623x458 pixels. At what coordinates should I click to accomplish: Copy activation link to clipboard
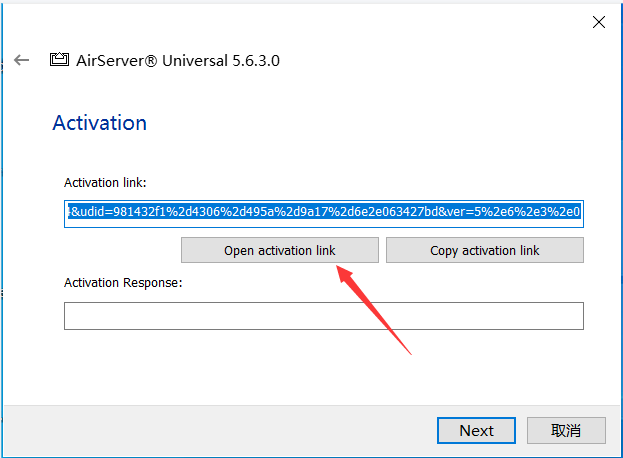pyautogui.click(x=485, y=250)
